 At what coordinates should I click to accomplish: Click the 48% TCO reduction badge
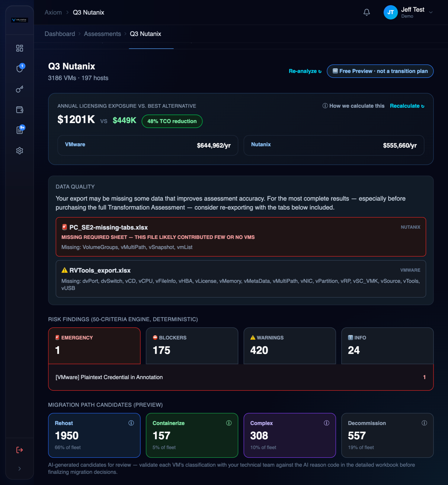tap(172, 121)
